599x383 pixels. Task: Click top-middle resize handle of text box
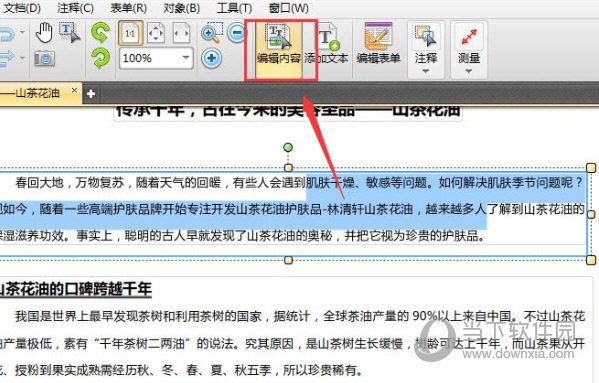(x=288, y=168)
